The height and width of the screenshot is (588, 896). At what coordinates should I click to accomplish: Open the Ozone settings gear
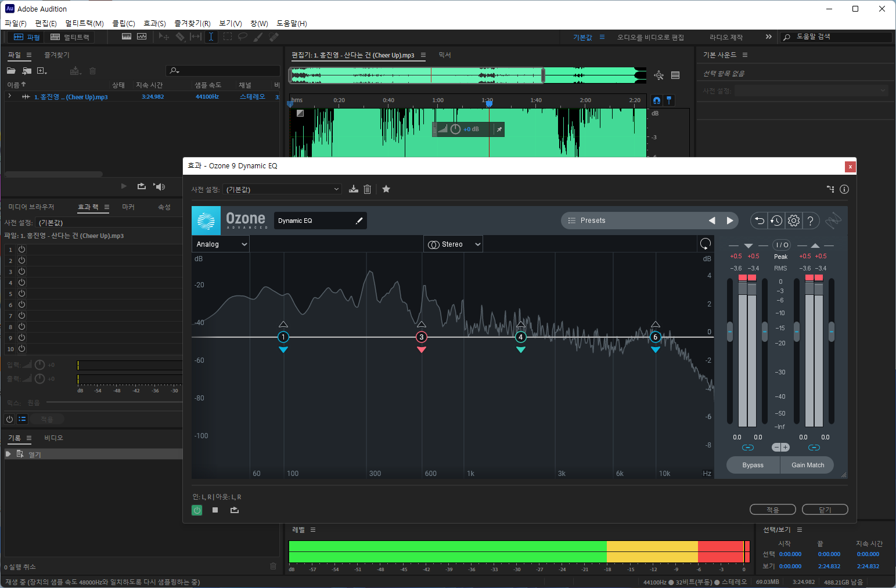794,221
